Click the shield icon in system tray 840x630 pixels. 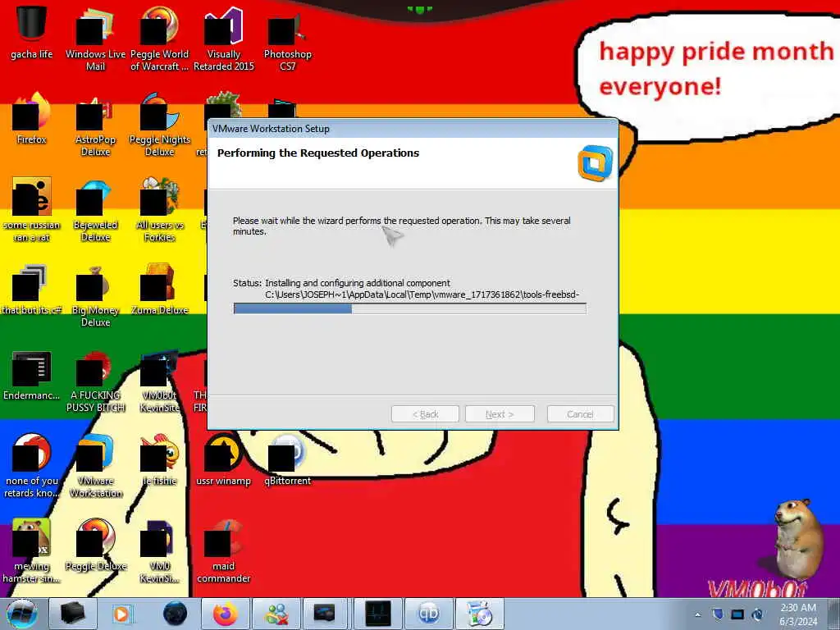point(718,614)
